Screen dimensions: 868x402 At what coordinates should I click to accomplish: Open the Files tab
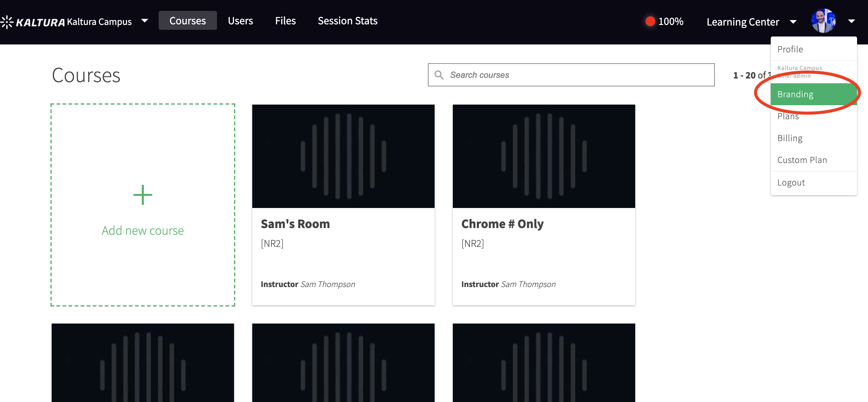tap(285, 21)
